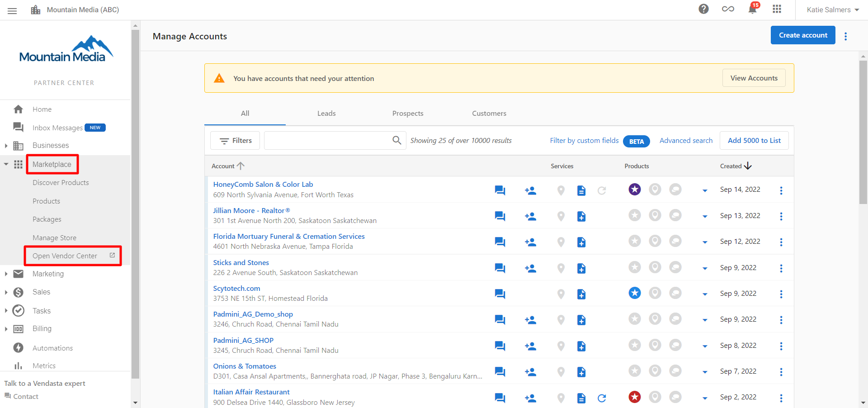Click the magnifier search icon
This screenshot has height=408, width=868.
coord(397,140)
